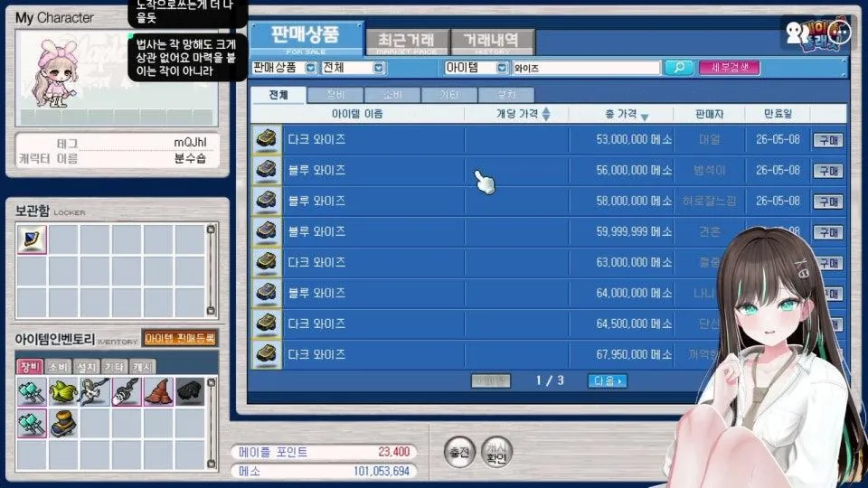Open the inventory 소비 tab
Image resolution: width=868 pixels, height=488 pixels.
(x=58, y=367)
